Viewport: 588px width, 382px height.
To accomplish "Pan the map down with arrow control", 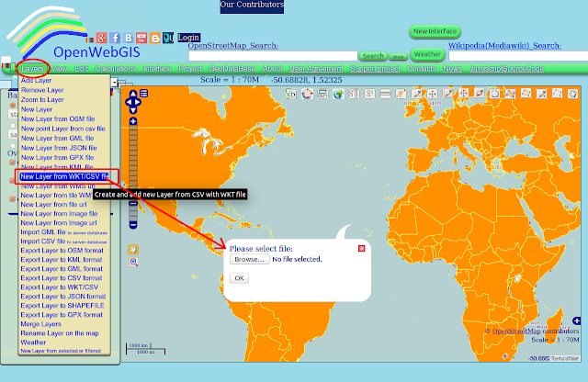I will (x=133, y=110).
